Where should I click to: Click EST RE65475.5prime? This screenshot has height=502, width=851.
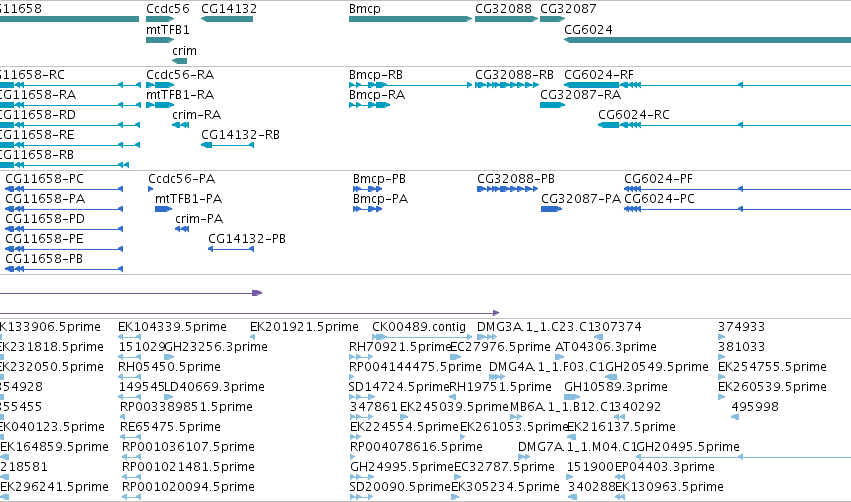tap(170, 428)
